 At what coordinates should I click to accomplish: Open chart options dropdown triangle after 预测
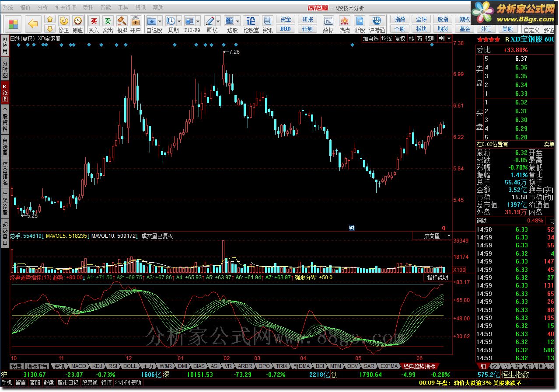tap(449, 38)
